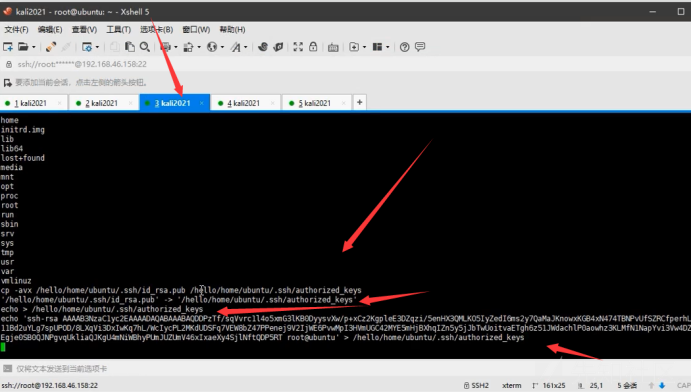This screenshot has width=692, height=392.
Task: Close tab 4 kali2021
Action: pos(273,103)
